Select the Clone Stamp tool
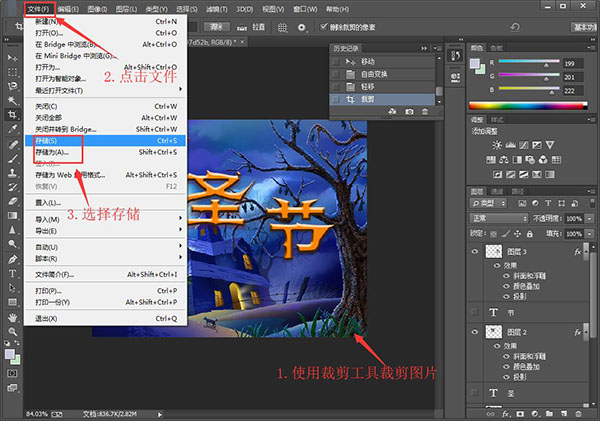 click(x=12, y=173)
